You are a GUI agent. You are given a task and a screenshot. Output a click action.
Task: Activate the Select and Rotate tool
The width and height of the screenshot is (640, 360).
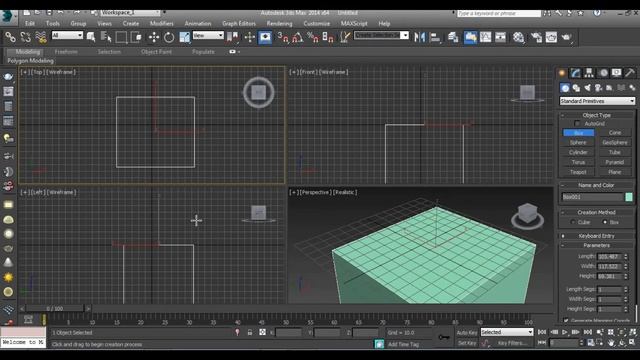click(x=169, y=37)
